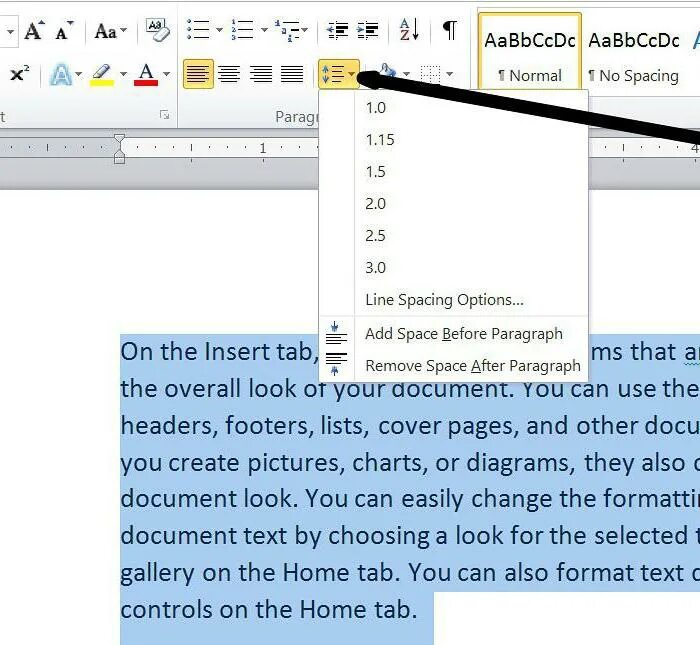Screen dimensions: 700x645
Task: Decrease the paragraph indent
Action: click(338, 30)
